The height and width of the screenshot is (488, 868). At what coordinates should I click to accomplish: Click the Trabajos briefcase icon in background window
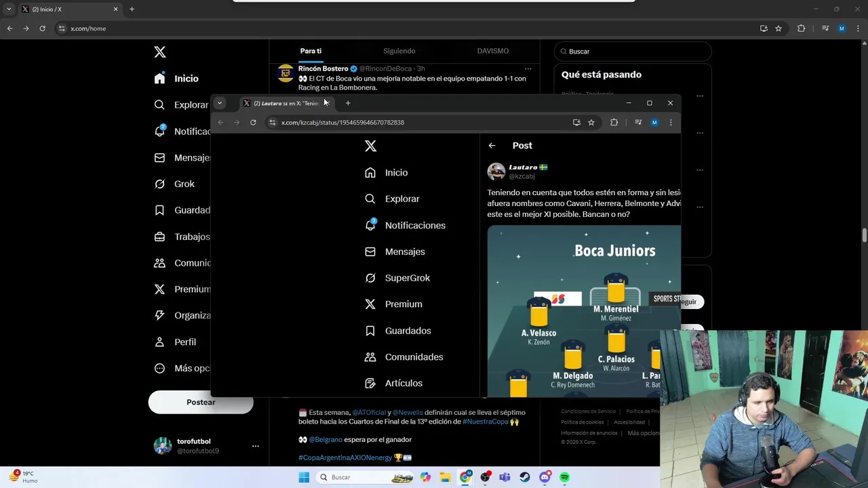[x=159, y=237]
